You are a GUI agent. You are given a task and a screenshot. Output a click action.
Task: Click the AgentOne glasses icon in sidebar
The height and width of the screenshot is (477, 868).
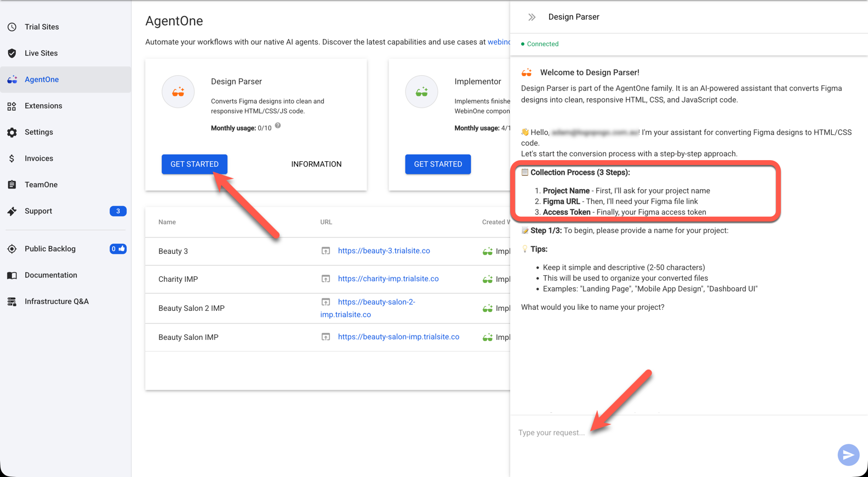pos(12,79)
